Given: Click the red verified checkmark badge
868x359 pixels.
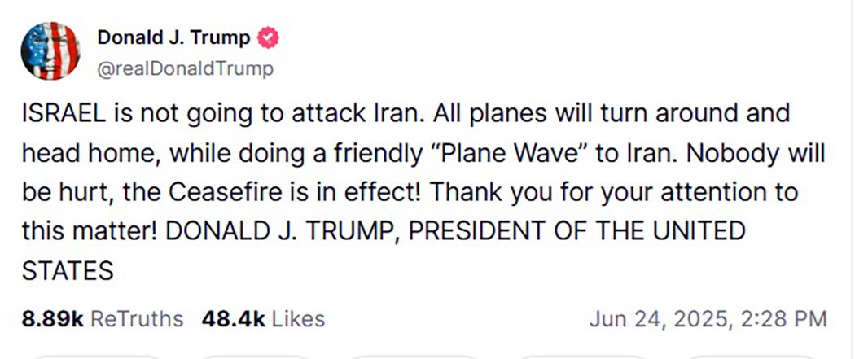Looking at the screenshot, I should click(x=268, y=38).
